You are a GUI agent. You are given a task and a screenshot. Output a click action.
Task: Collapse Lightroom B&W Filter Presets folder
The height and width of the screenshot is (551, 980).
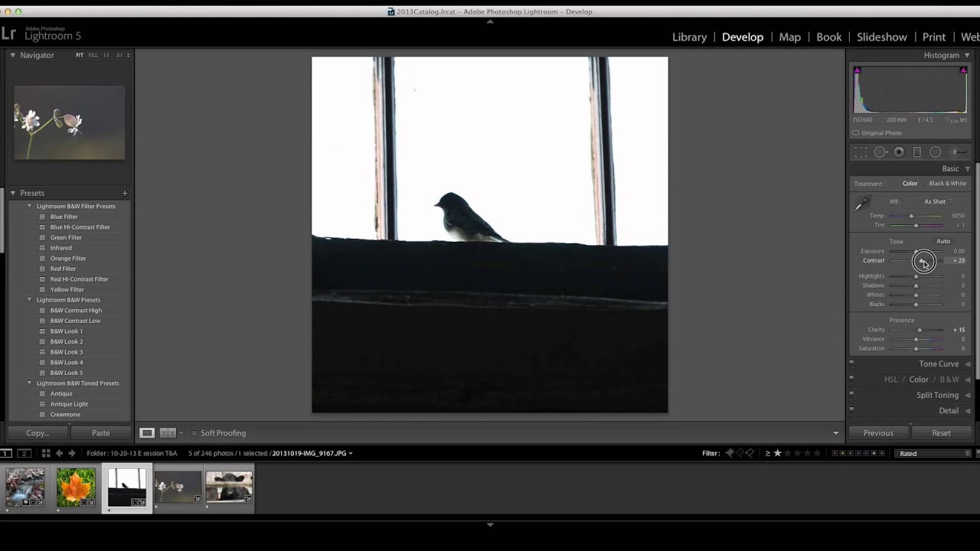[30, 206]
